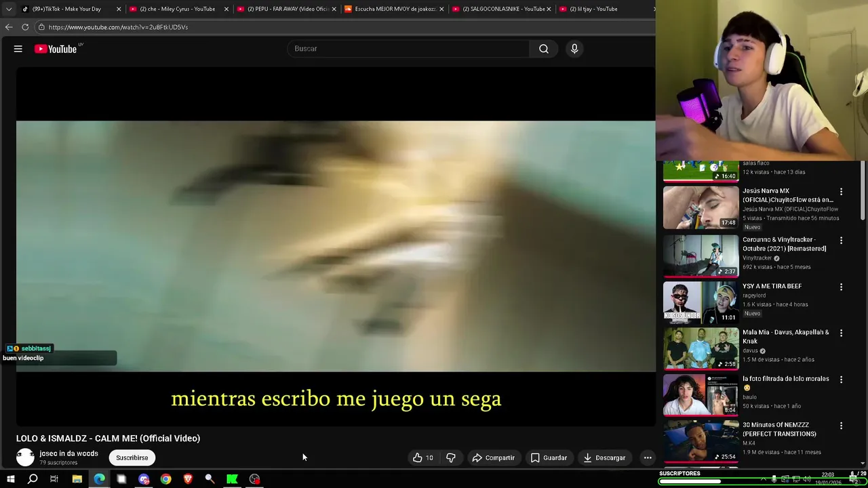This screenshot has height=488, width=868.
Task: Dislike the video with thumbs-down
Action: tap(451, 457)
